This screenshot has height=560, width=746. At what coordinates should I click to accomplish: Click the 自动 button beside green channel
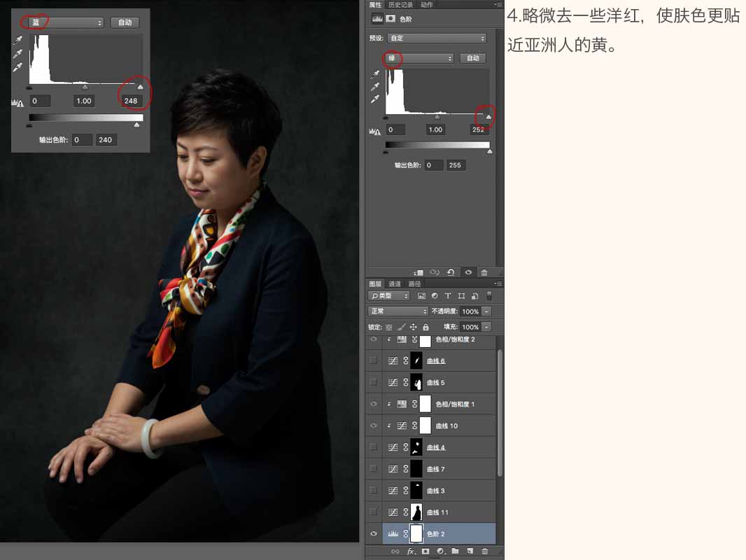[x=473, y=58]
